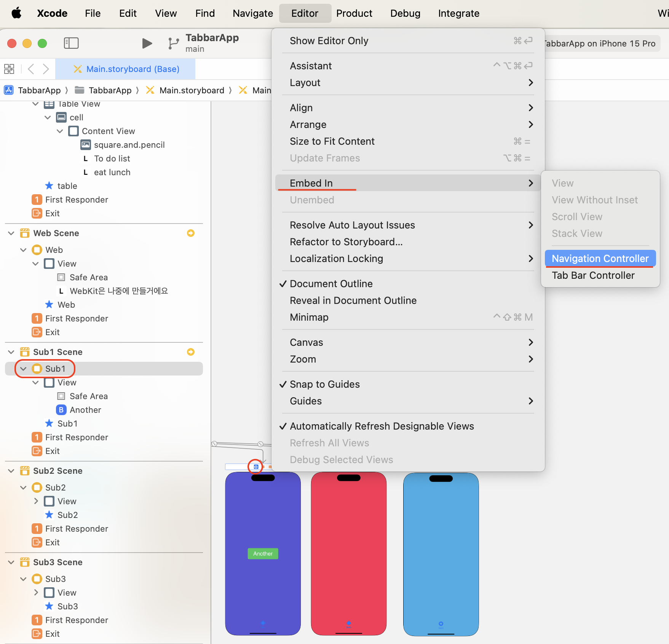Viewport: 669px width, 644px height.
Task: Toggle the navigator sidebar icon
Action: pyautogui.click(x=71, y=43)
